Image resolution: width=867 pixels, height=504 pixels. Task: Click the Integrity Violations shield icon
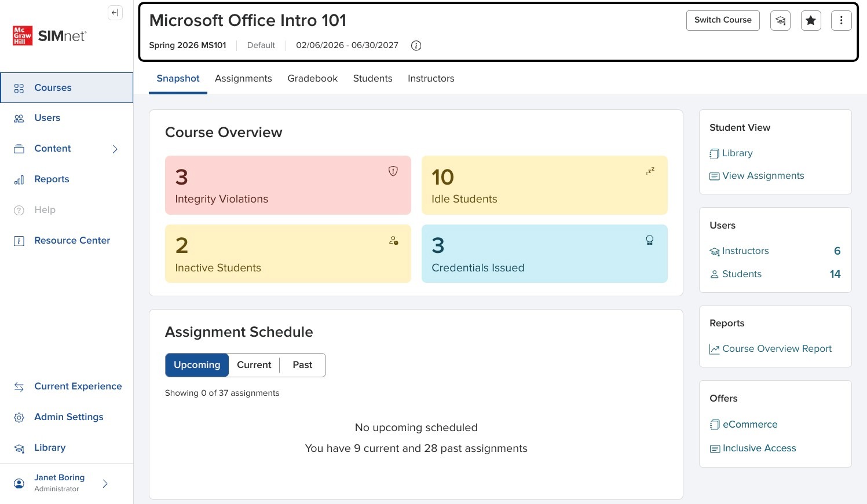click(393, 171)
